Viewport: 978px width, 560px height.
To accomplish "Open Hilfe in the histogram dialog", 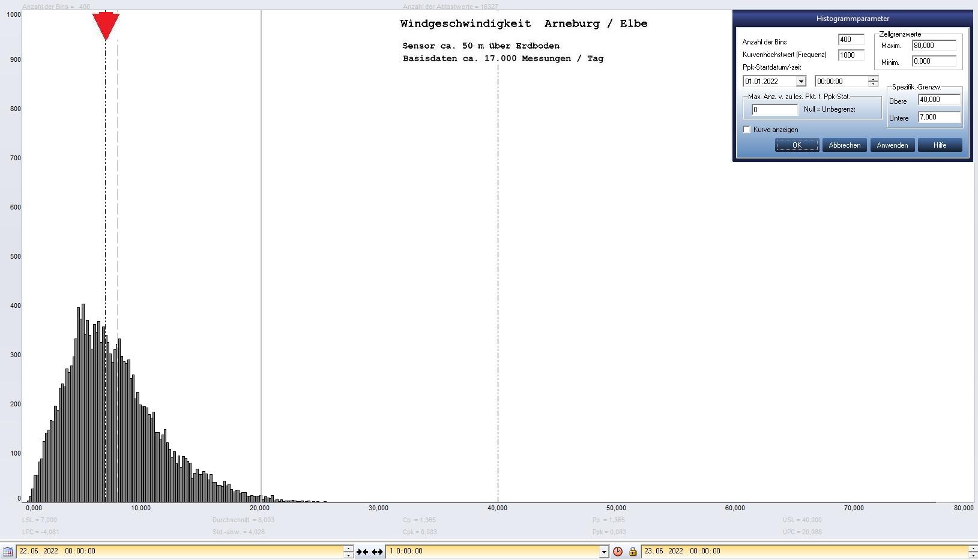I will (940, 145).
